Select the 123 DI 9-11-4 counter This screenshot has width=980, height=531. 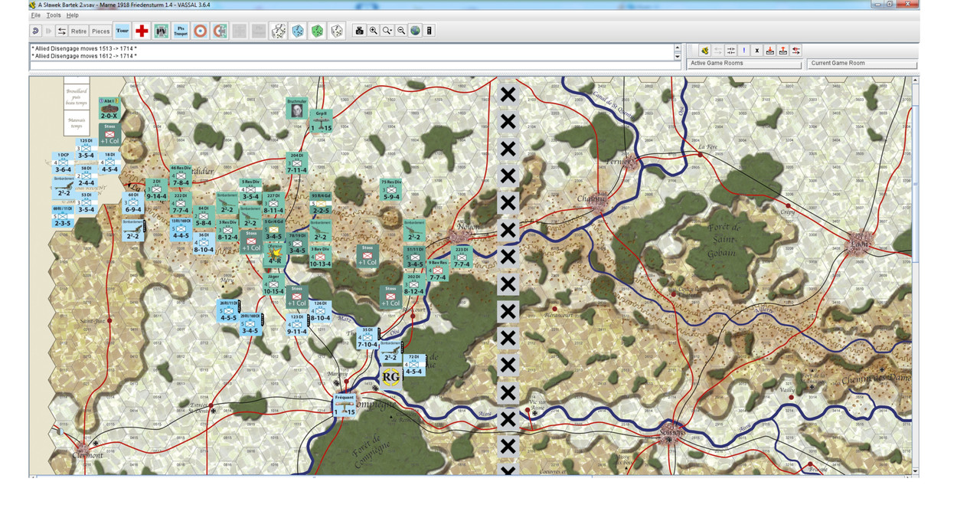click(297, 325)
